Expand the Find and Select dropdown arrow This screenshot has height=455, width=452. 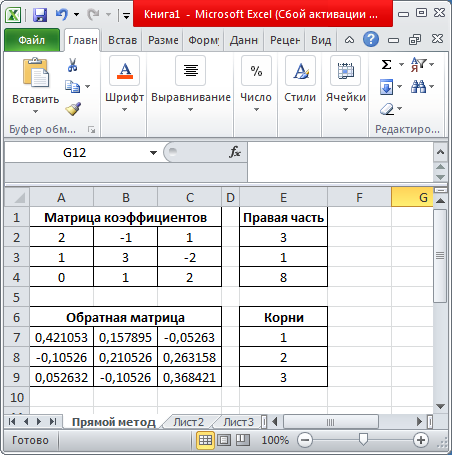[x=432, y=87]
